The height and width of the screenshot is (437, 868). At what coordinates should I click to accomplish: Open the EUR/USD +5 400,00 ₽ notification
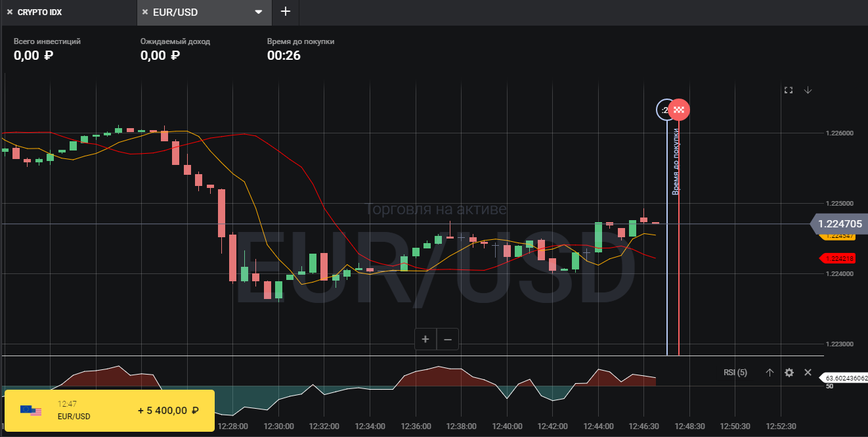pos(109,411)
